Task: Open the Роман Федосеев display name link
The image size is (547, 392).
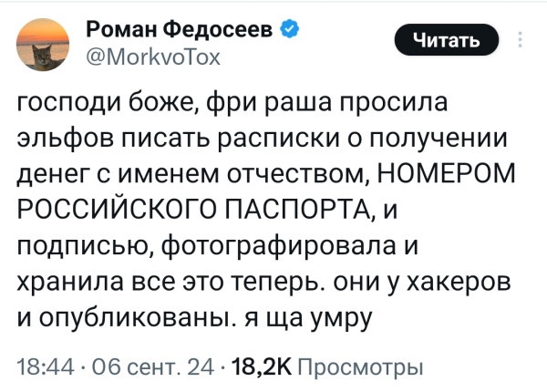Action: [x=180, y=31]
